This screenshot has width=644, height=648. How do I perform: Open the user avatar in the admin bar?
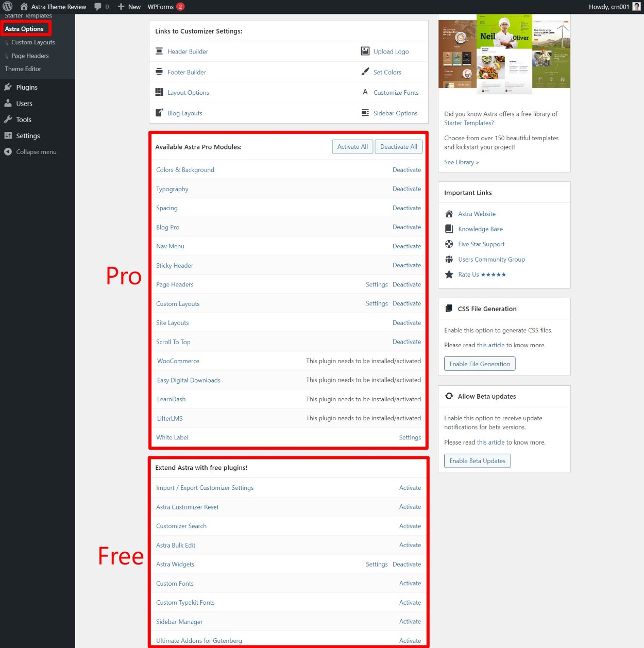tap(637, 7)
